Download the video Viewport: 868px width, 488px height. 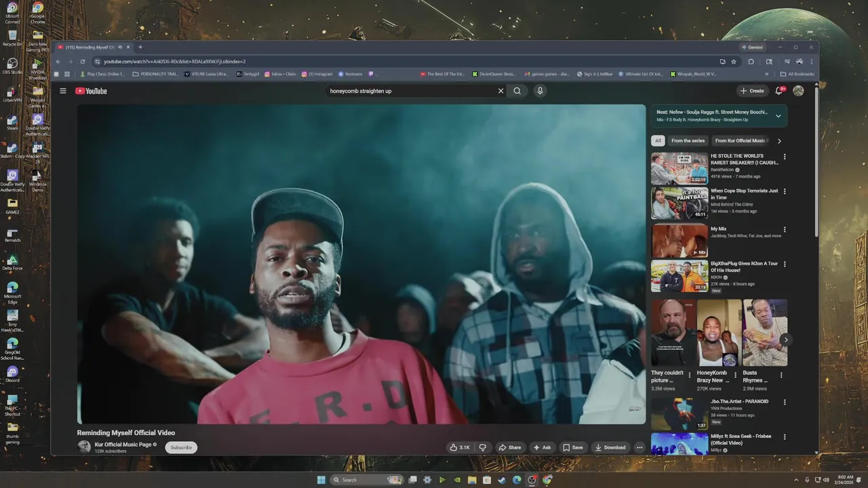[x=610, y=447]
